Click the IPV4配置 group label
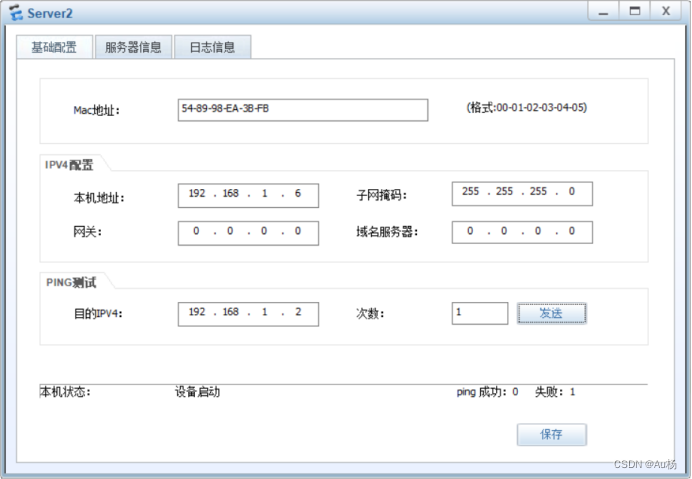 click(69, 165)
